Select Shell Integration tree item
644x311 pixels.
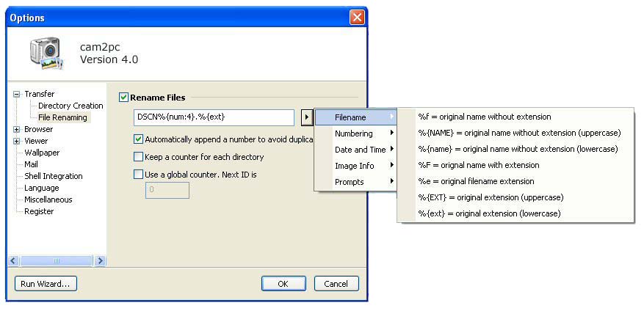pyautogui.click(x=54, y=176)
